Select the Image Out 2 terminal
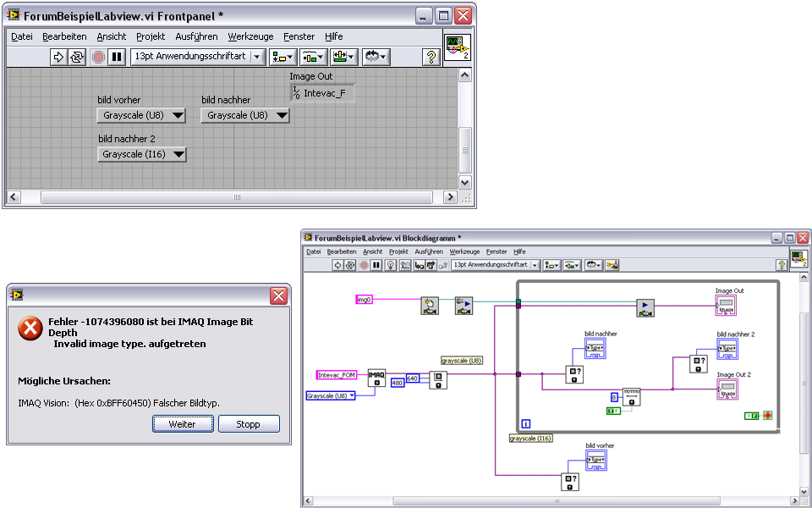This screenshot has height=508, width=812. click(x=727, y=389)
